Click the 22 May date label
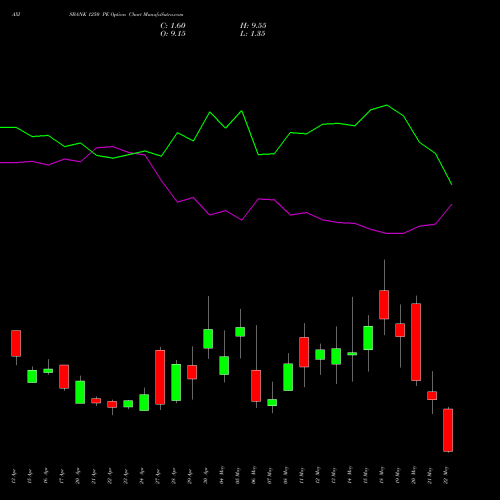 point(446,475)
